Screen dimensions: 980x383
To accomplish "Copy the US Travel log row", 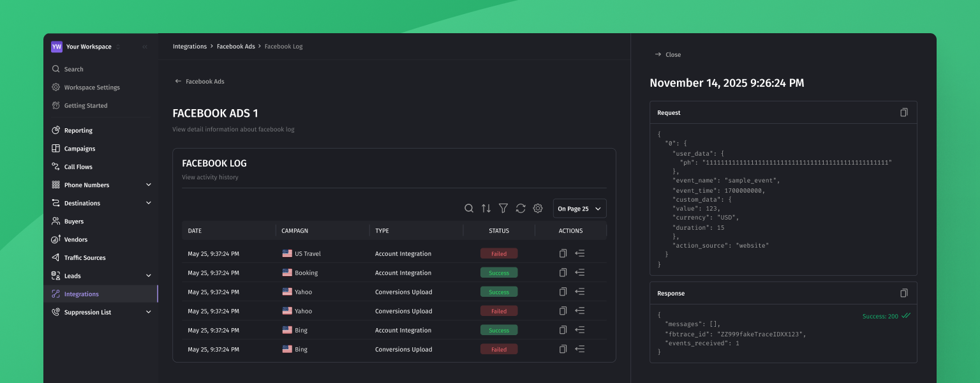I will point(563,253).
